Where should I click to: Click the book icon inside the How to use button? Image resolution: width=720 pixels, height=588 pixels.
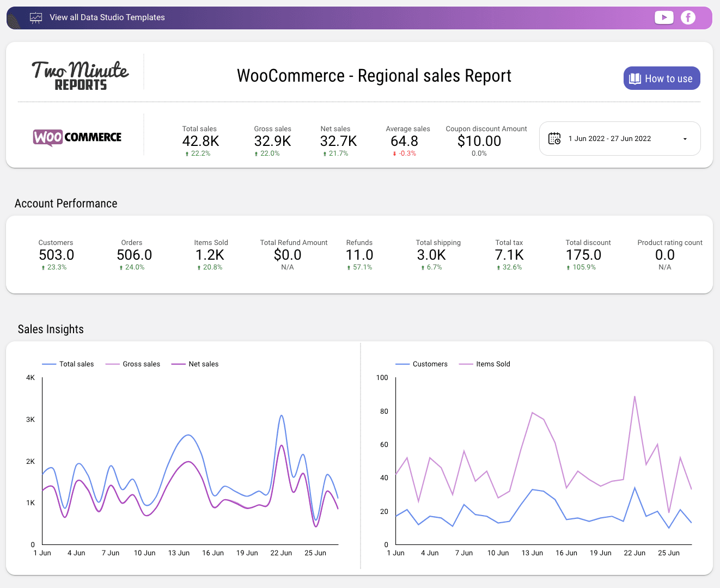pos(635,78)
